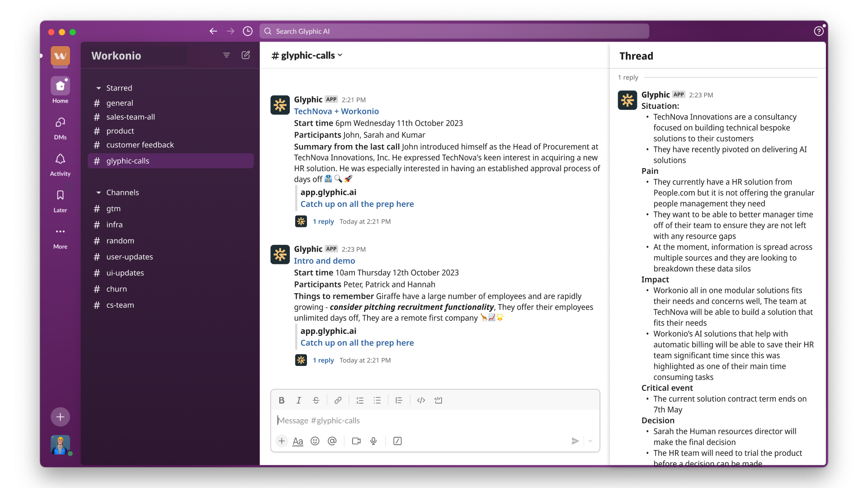868x488 pixels.
Task: Collapse the Channels section
Action: pyautogui.click(x=99, y=192)
